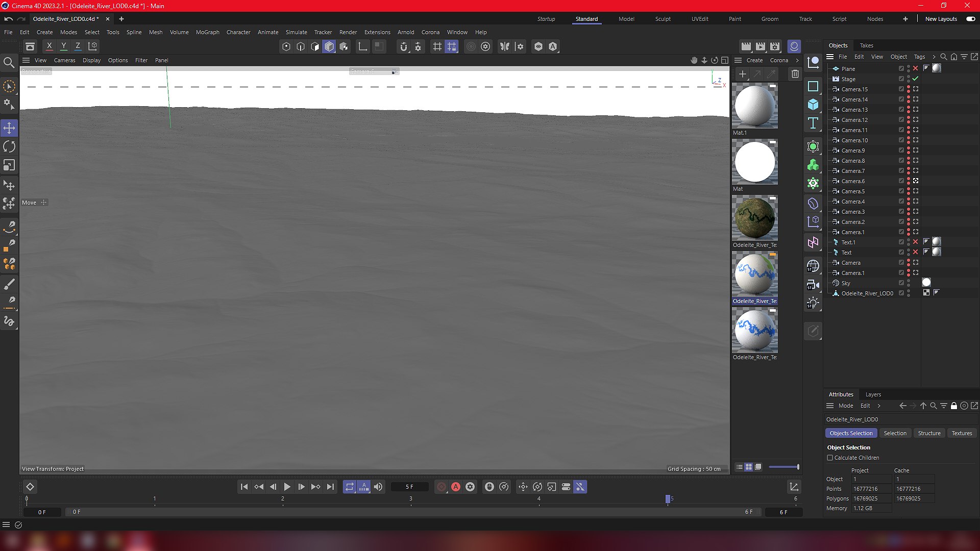Image resolution: width=980 pixels, height=551 pixels.
Task: Open the viewport Filter menu
Action: pyautogui.click(x=141, y=60)
